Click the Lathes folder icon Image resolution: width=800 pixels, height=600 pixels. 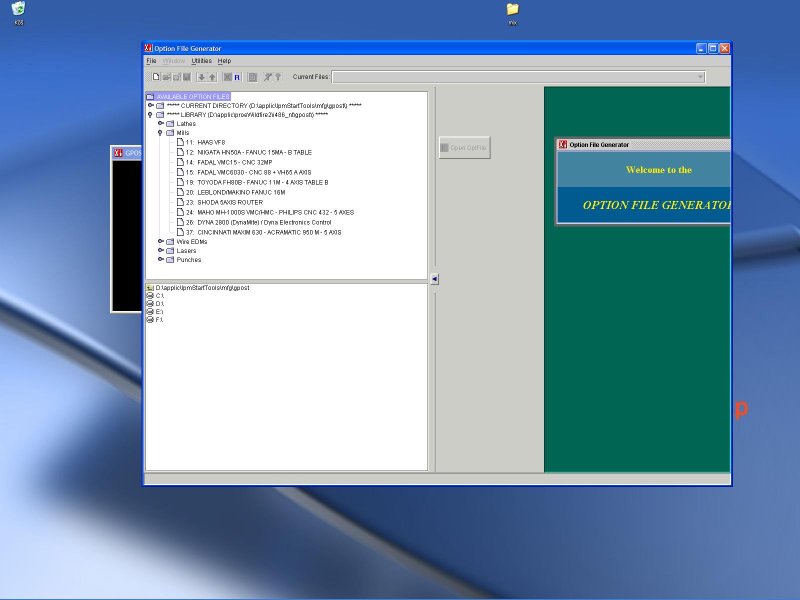170,124
